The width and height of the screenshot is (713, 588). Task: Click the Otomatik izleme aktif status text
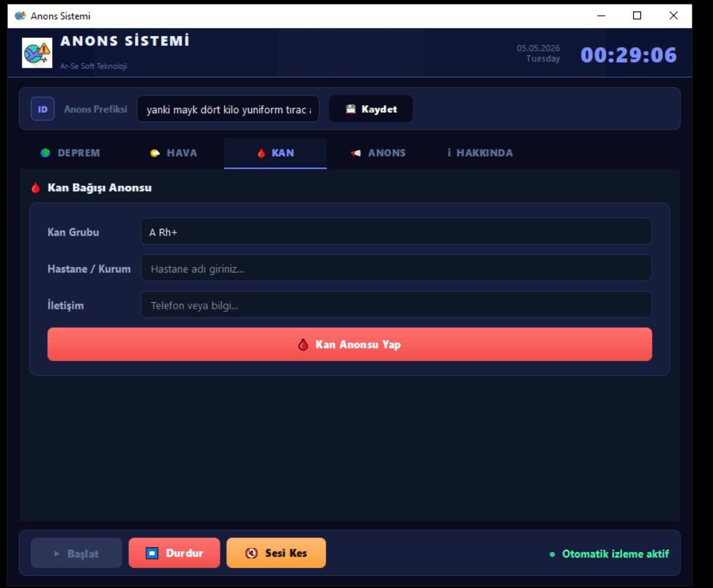tap(615, 554)
